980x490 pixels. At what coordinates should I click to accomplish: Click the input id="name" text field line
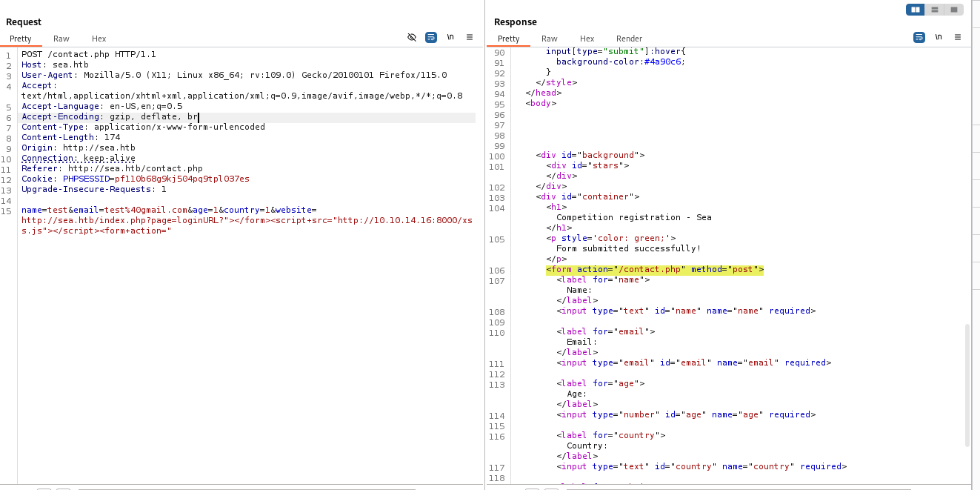tap(686, 311)
